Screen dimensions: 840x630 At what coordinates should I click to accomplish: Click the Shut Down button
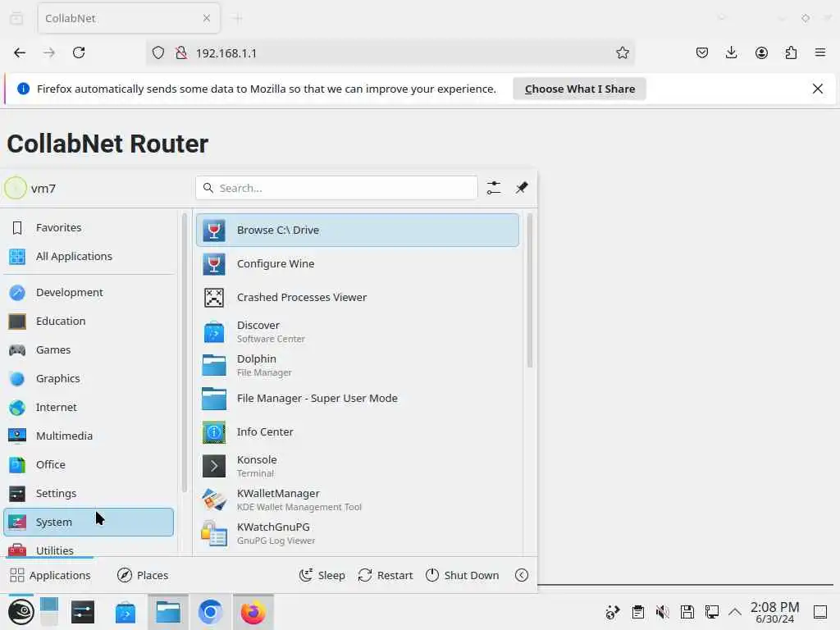pyautogui.click(x=462, y=575)
